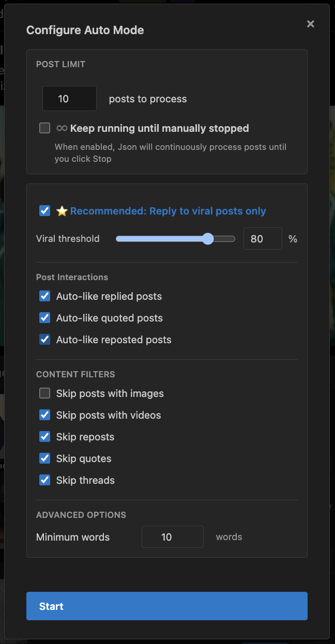Click the Minimum words input box
The width and height of the screenshot is (335, 644).
click(x=172, y=536)
